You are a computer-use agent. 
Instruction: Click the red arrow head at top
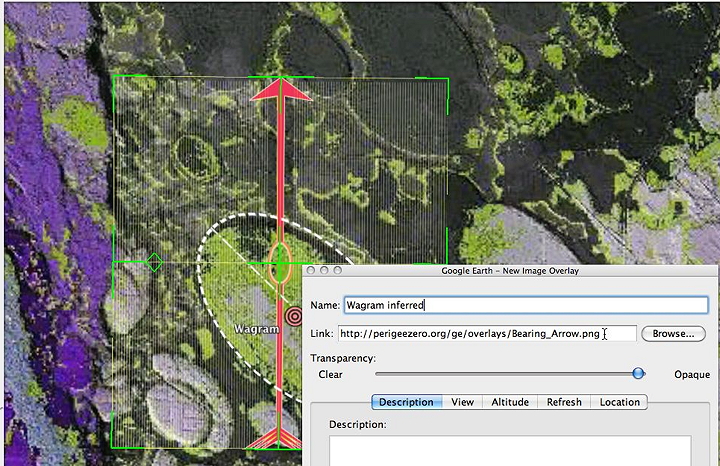(x=281, y=88)
